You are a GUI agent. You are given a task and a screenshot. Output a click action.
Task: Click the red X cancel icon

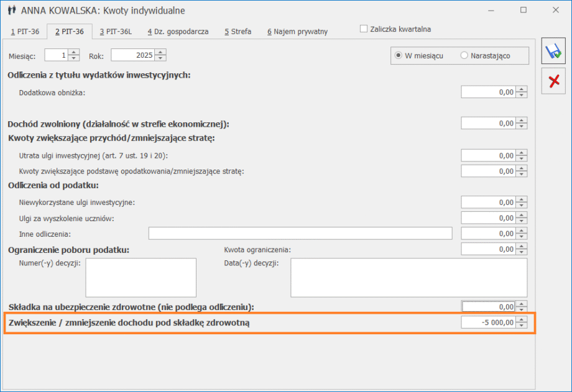(x=553, y=81)
